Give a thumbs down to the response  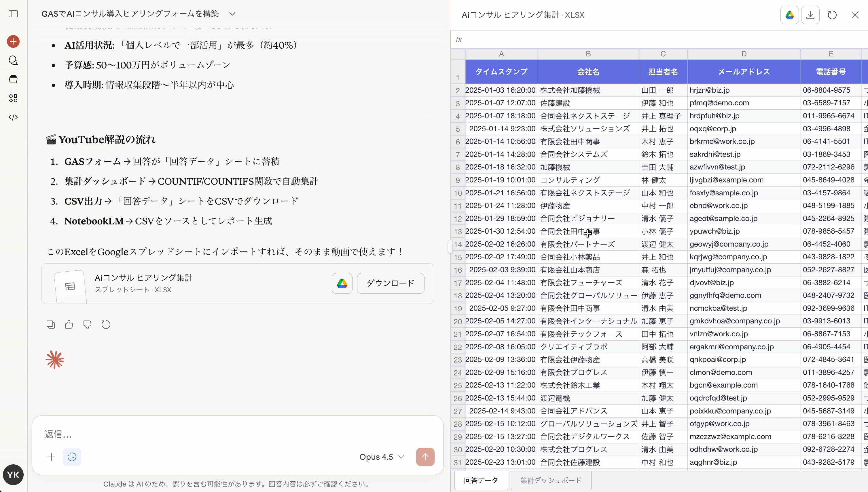pyautogui.click(x=87, y=324)
